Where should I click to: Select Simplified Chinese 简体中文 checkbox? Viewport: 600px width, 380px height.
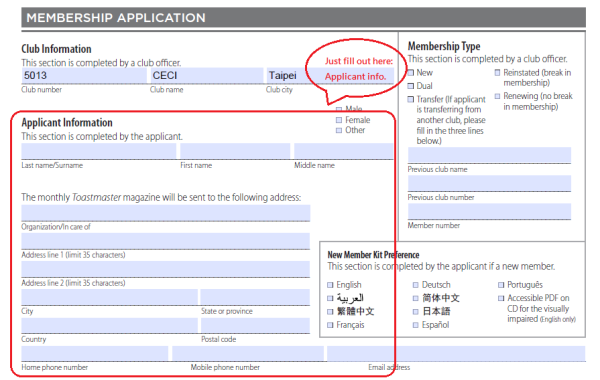[416, 298]
